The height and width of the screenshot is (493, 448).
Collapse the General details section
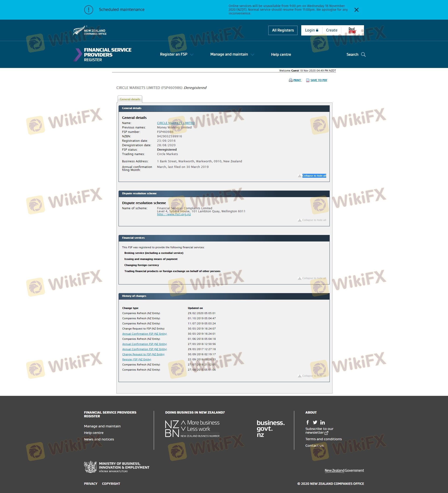[x=314, y=176]
